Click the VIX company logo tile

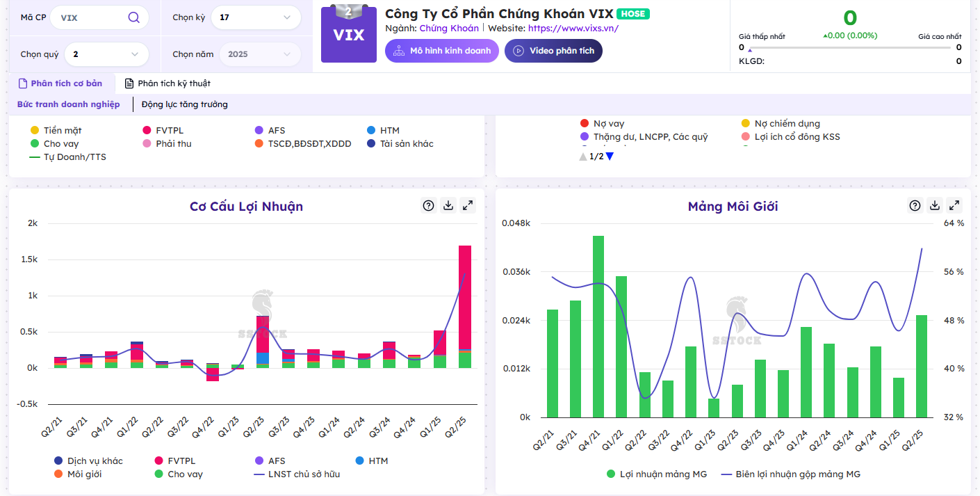coord(349,34)
